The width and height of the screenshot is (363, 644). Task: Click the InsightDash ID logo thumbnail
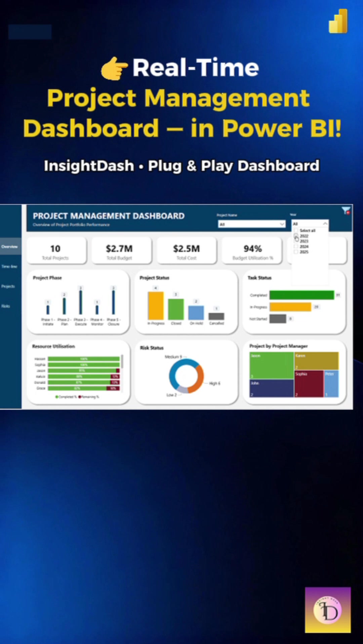click(328, 610)
